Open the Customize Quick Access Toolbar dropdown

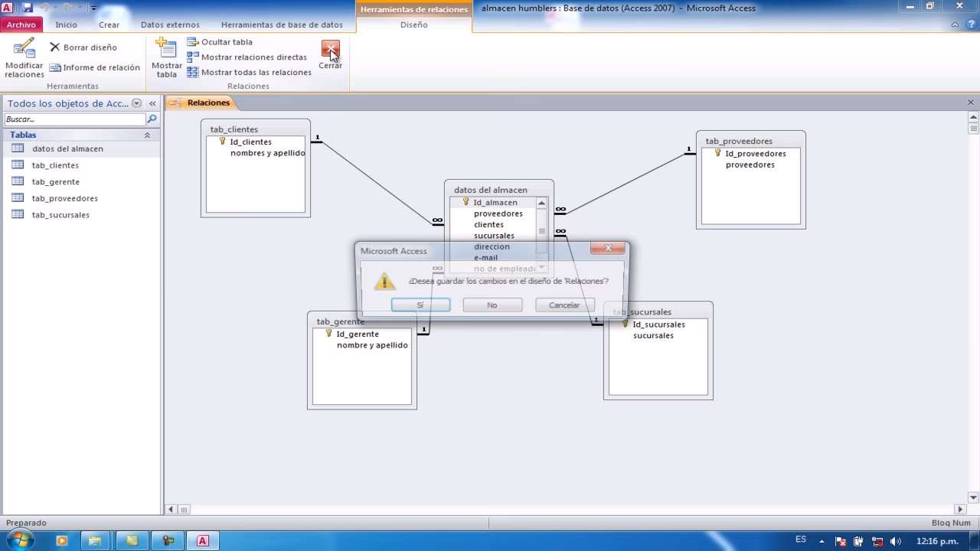click(93, 8)
